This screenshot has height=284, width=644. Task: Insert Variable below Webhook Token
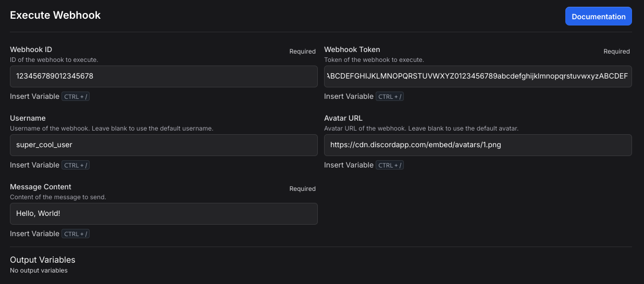(x=349, y=96)
